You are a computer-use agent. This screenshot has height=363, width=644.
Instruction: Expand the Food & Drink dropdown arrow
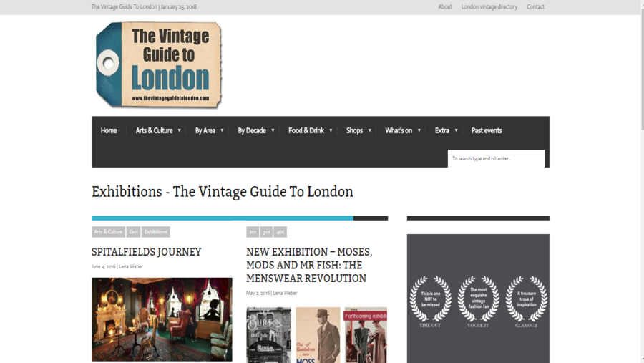point(331,130)
